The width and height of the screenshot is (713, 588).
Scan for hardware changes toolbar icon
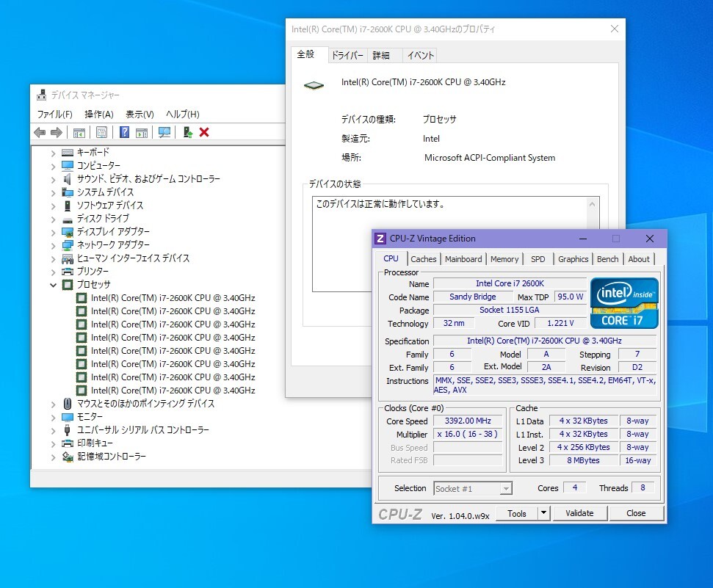click(164, 132)
